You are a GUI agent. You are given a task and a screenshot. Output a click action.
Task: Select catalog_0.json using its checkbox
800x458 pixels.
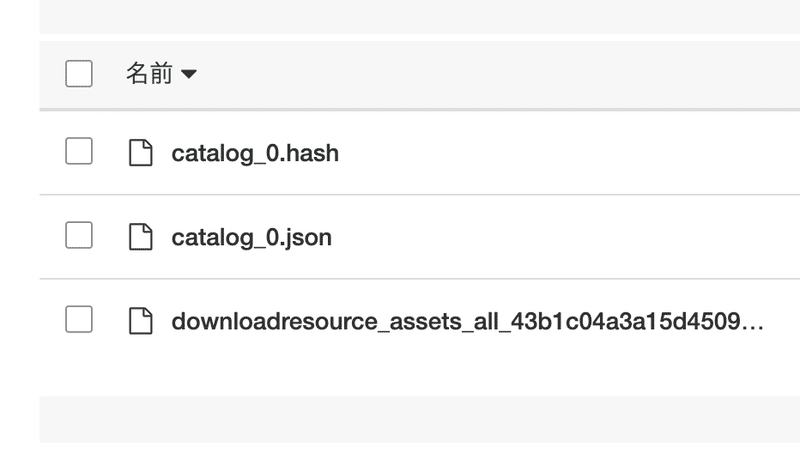coord(79,236)
